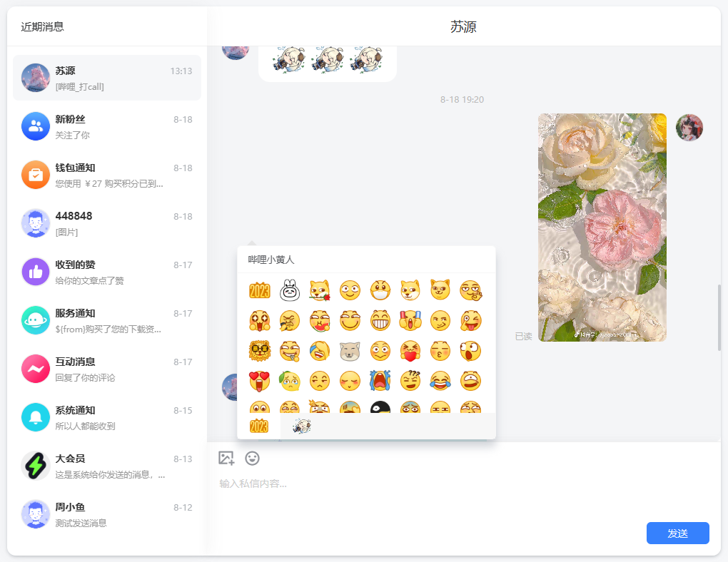This screenshot has width=728, height=562.
Task: Click my own avatar beside the rose photo
Action: 689,128
